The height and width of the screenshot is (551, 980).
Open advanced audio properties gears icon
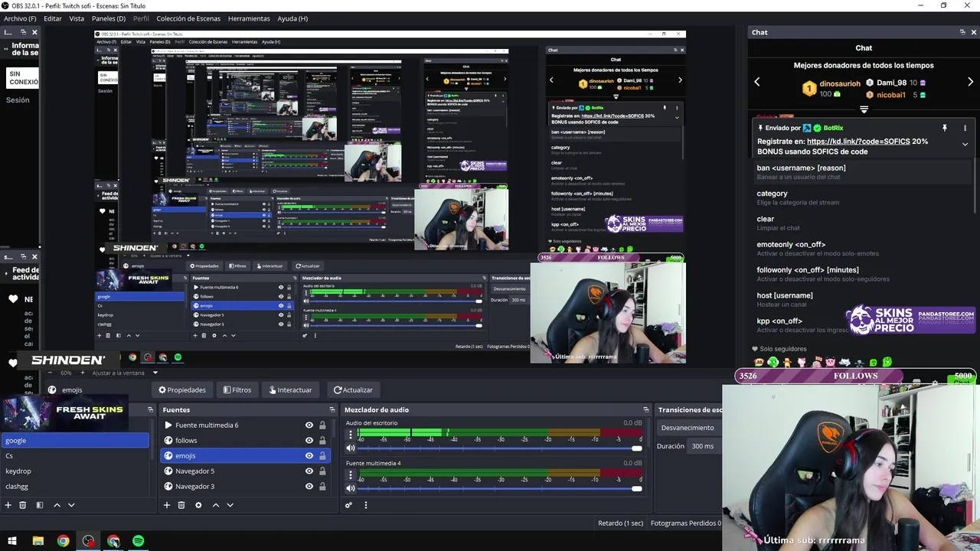click(x=348, y=505)
